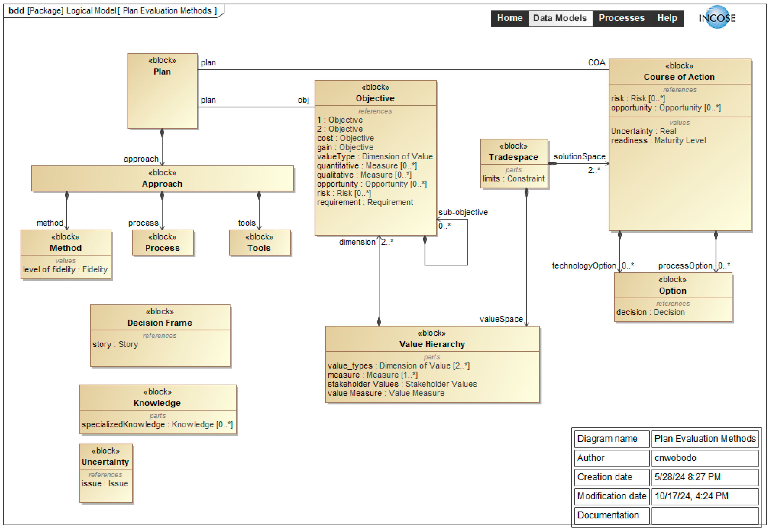Open the Home menu item
Image resolution: width=773 pixels, height=532 pixels.
[510, 18]
